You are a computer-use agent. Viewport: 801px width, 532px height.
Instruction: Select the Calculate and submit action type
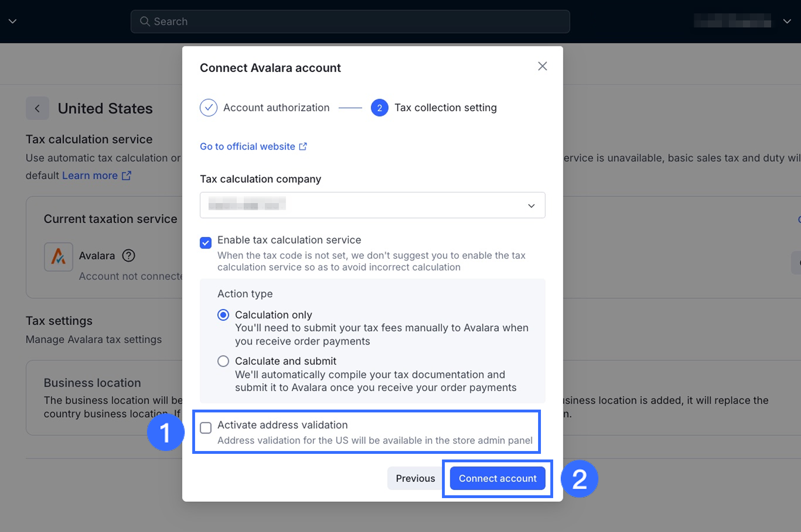[223, 361]
